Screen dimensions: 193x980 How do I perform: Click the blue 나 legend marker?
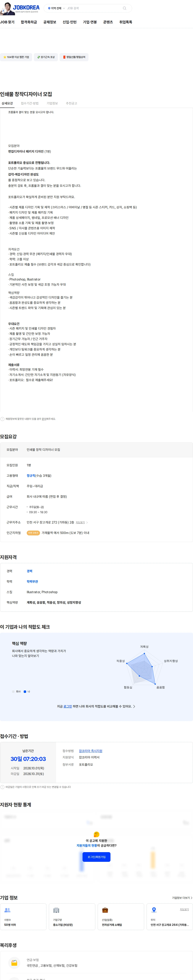[25, 692]
